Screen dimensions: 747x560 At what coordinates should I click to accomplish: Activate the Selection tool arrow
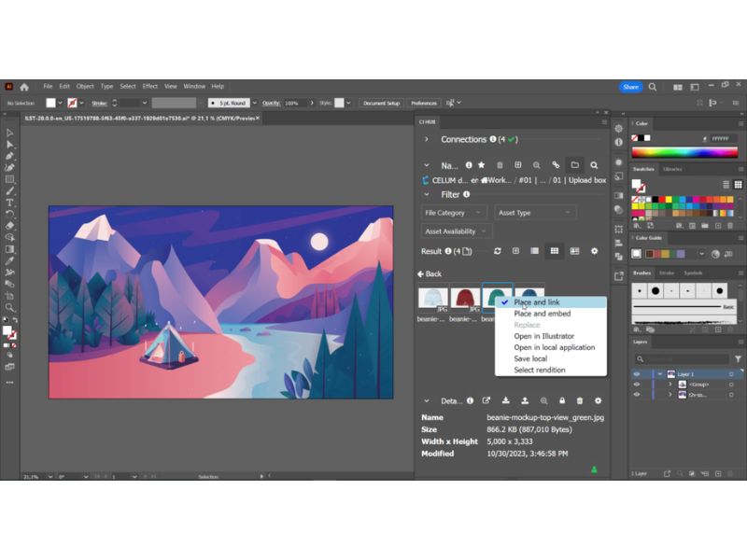(9, 133)
